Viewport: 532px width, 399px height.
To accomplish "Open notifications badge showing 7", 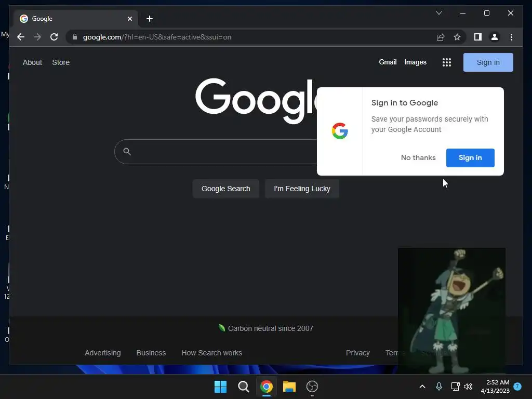I will tap(517, 386).
